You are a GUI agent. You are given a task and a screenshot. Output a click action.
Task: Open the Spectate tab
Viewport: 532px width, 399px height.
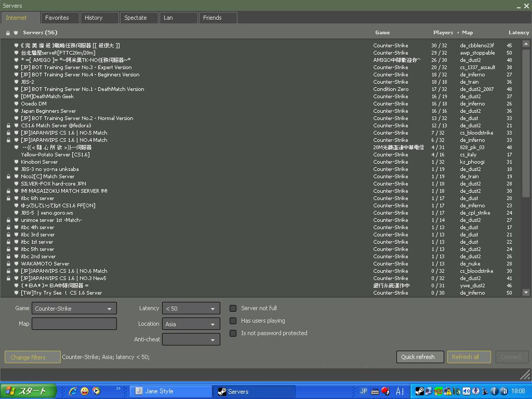[136, 18]
